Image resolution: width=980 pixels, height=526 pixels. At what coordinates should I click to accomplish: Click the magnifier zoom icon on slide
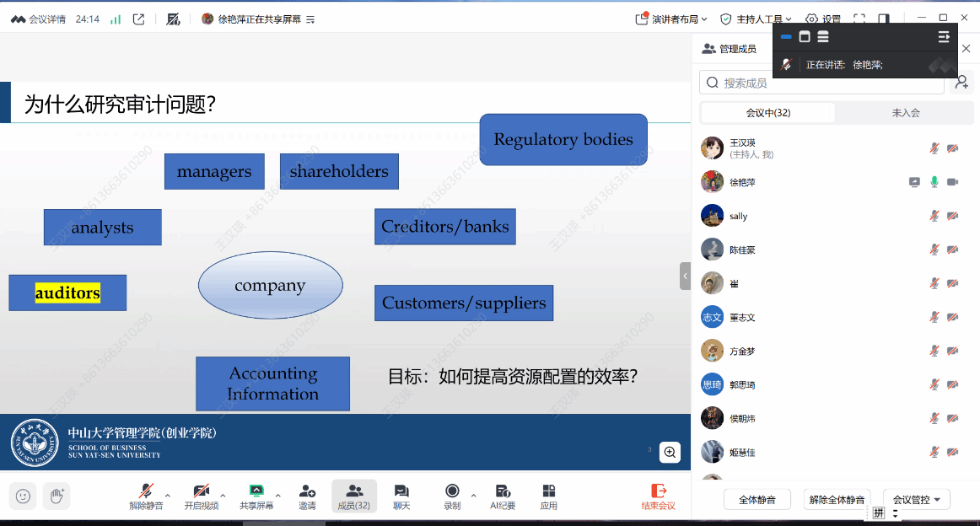click(670, 452)
